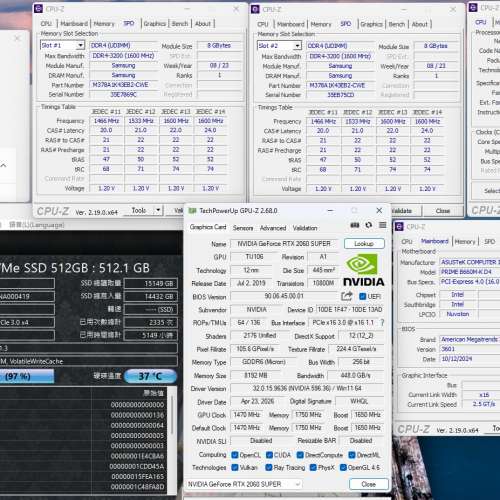Open Graphics tab in Slot #2 CPU-Z window

point(371,24)
